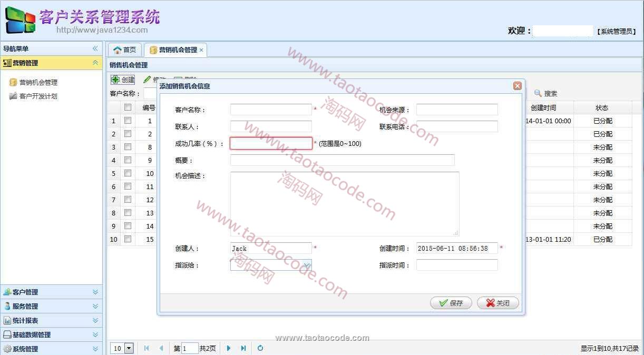Click the green plus 创建 icon

click(x=115, y=80)
